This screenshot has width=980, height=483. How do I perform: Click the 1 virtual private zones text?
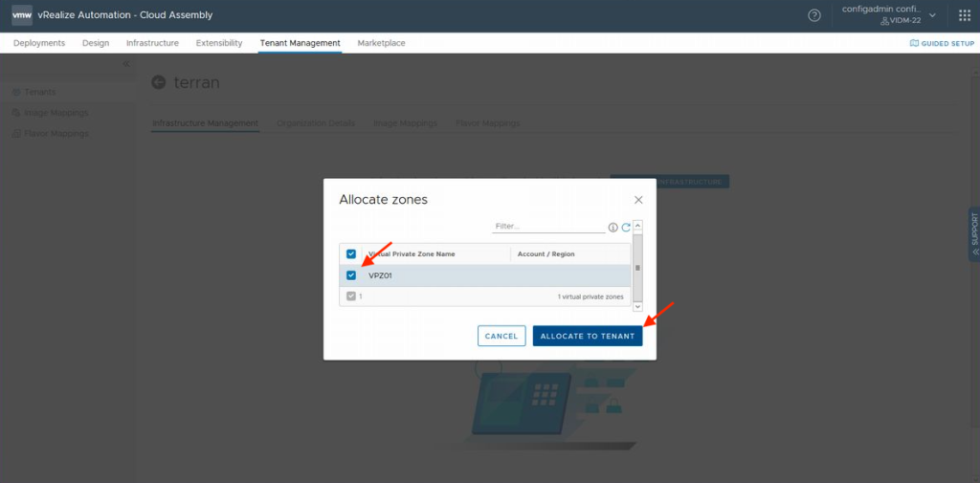tap(590, 296)
